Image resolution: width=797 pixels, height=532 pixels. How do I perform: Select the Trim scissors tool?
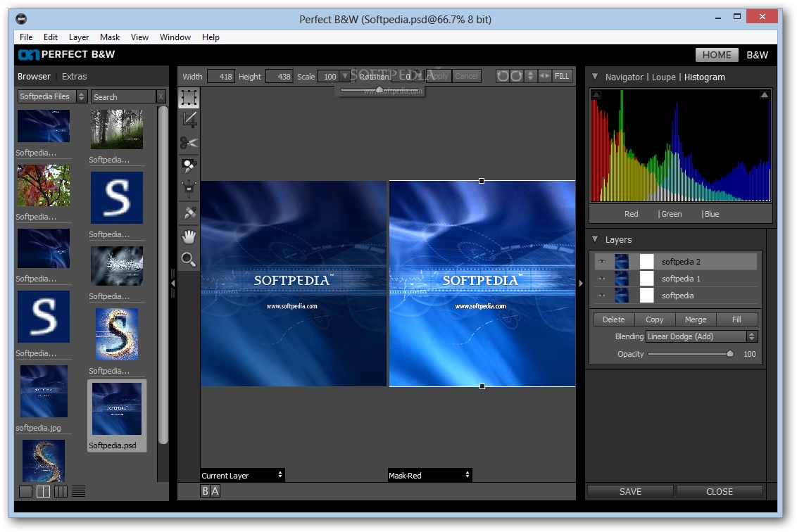coord(189,143)
